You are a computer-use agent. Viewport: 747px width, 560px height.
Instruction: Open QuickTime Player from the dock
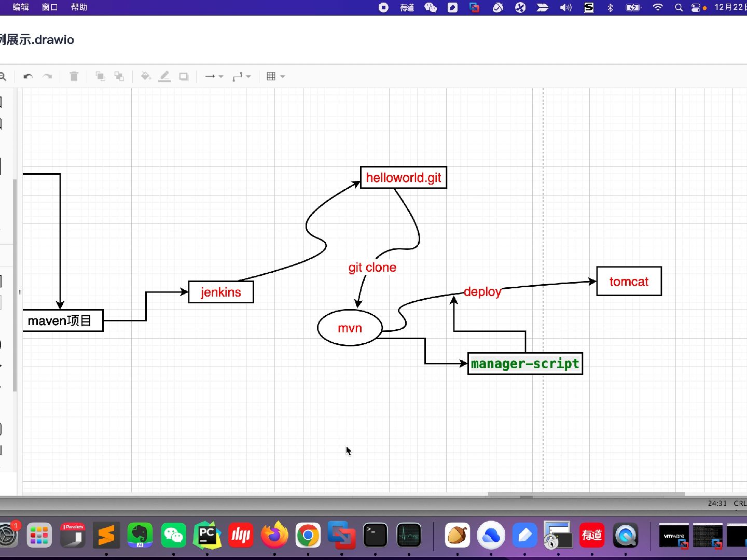[626, 535]
